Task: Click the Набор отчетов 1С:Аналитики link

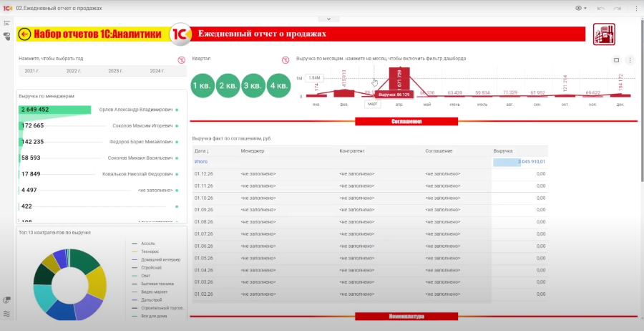Action: (97, 34)
